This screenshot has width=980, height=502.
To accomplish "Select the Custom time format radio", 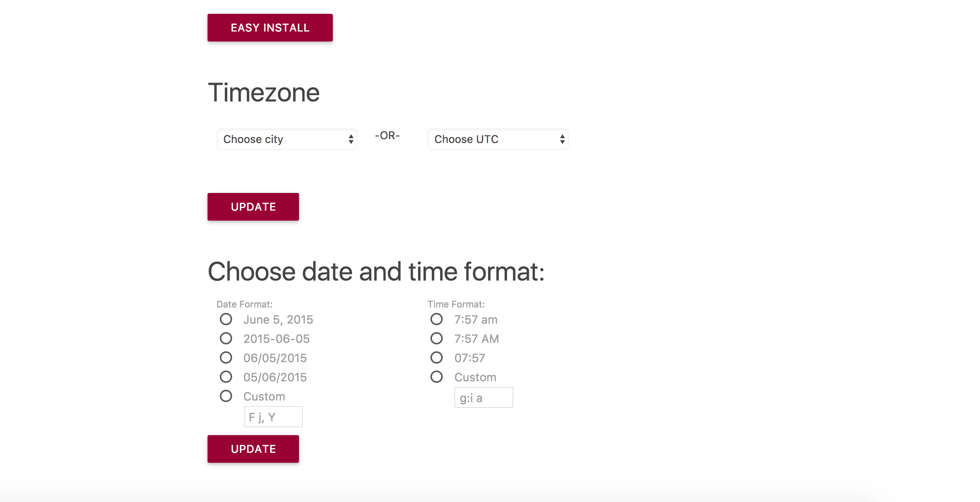I will [x=437, y=377].
